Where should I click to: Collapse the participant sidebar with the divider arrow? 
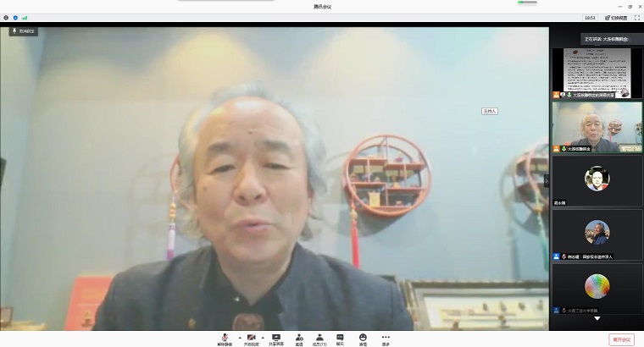pyautogui.click(x=547, y=180)
